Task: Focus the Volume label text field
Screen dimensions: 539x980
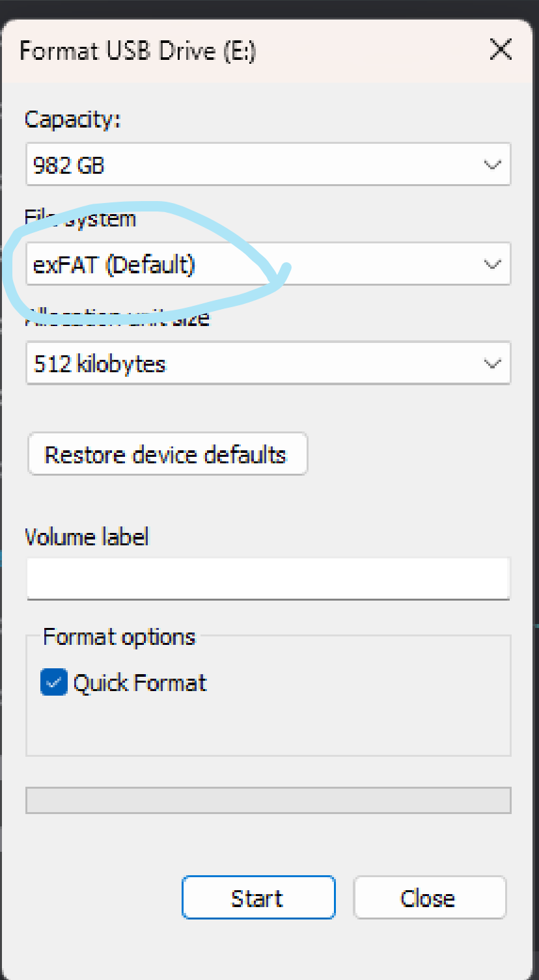Action: tap(268, 578)
